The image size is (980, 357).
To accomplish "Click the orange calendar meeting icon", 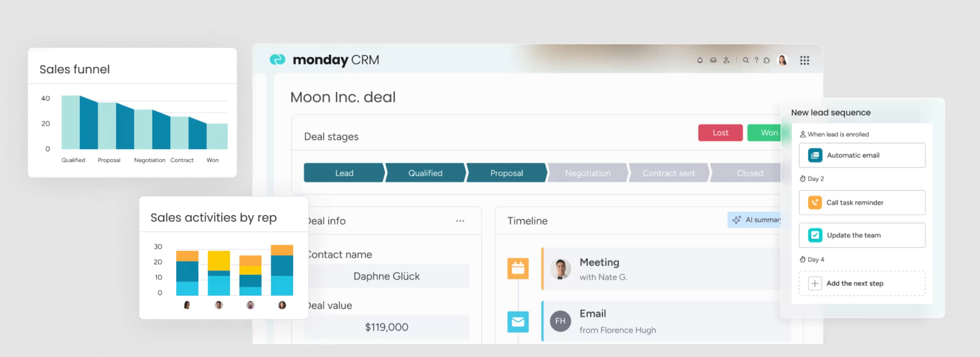I will (518, 268).
